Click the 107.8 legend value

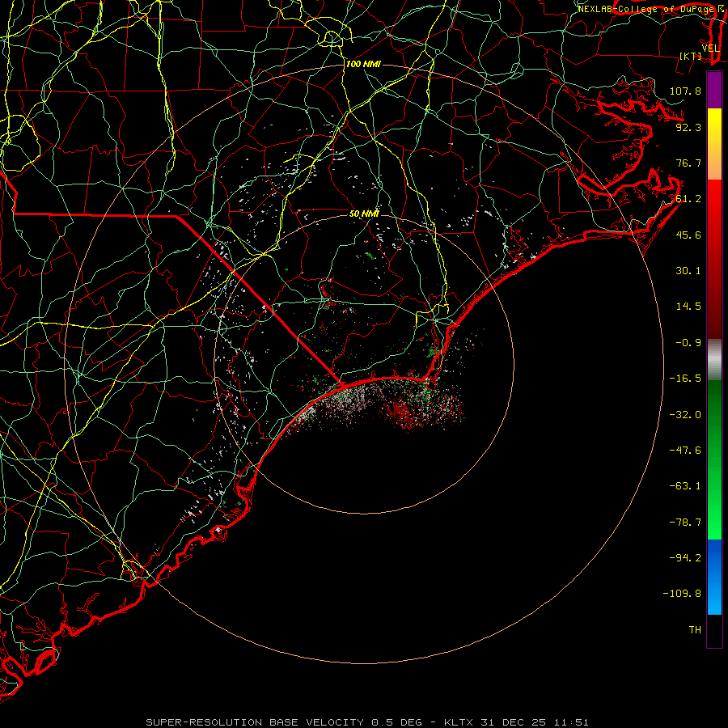[x=685, y=91]
